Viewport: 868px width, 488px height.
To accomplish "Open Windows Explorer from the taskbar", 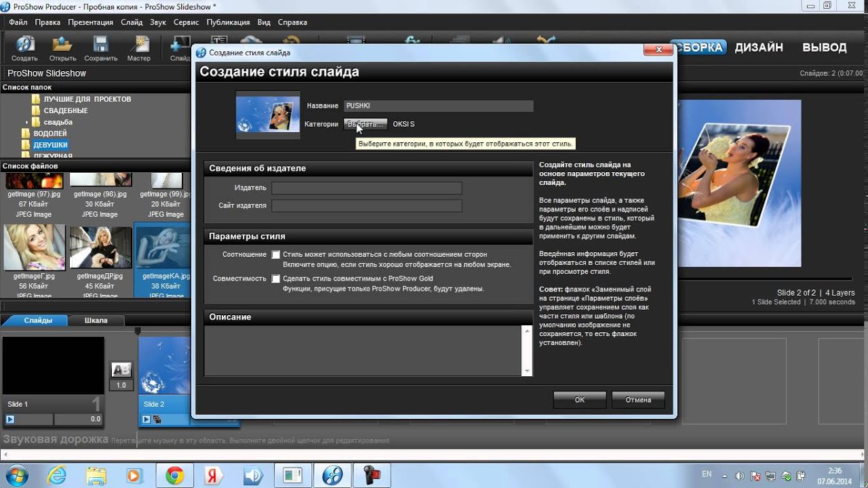I will pyautogui.click(x=96, y=475).
